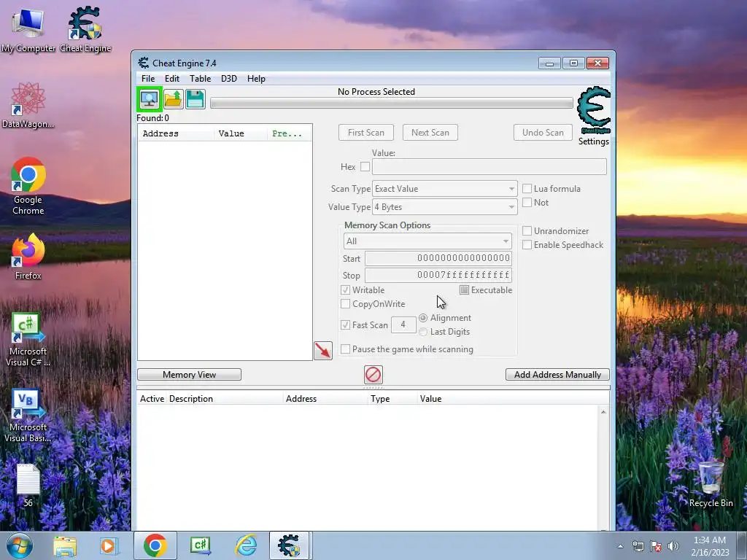
Task: Launch Cheat Engine desktop shortcut
Action: pyautogui.click(x=85, y=29)
